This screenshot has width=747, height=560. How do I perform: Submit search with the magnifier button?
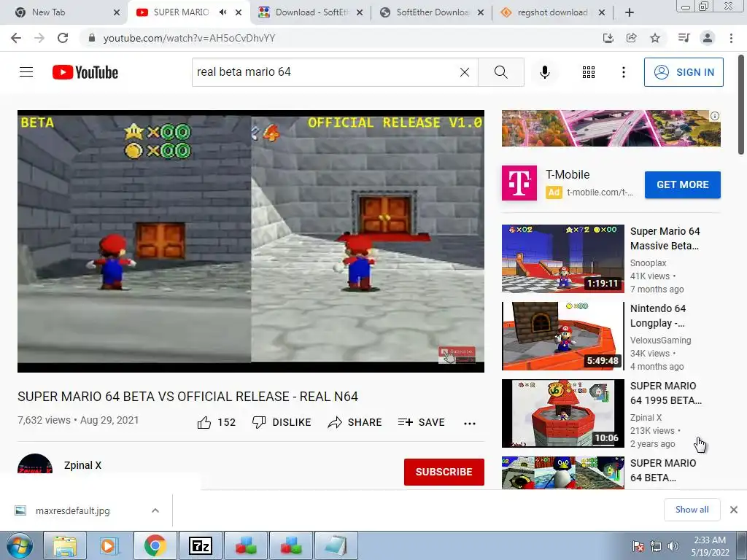click(500, 72)
